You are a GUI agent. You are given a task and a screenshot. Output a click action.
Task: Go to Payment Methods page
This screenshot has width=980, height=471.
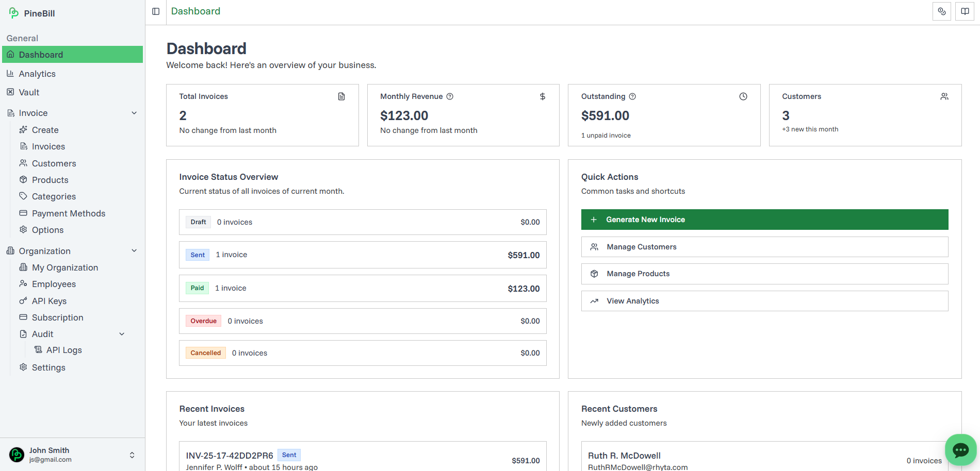[68, 213]
